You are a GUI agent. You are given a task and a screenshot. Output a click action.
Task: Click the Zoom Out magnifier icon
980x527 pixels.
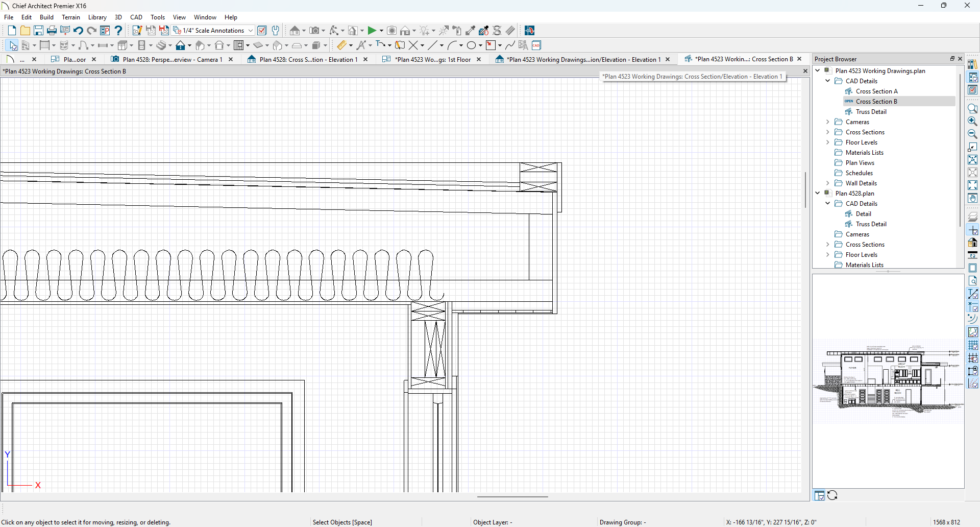click(x=973, y=134)
